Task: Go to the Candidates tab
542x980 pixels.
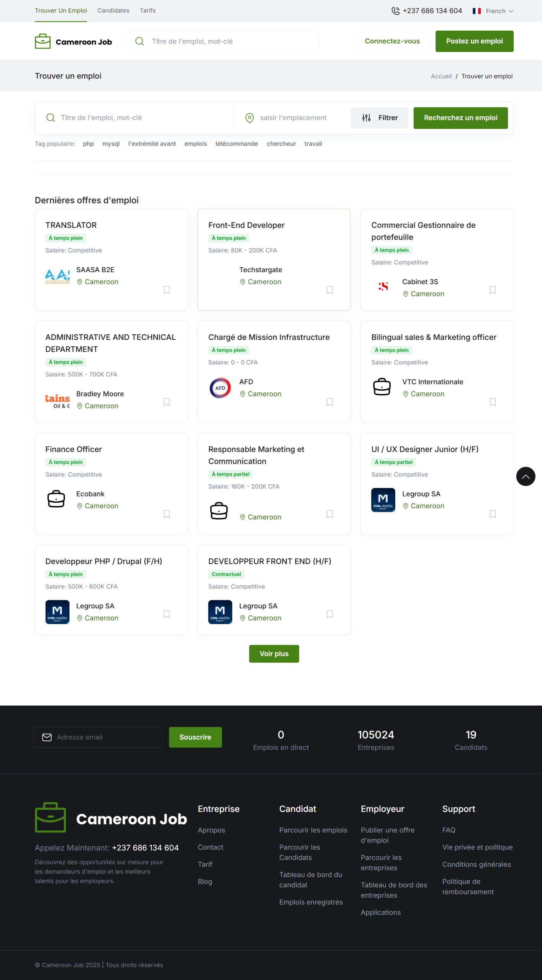Action: click(113, 11)
